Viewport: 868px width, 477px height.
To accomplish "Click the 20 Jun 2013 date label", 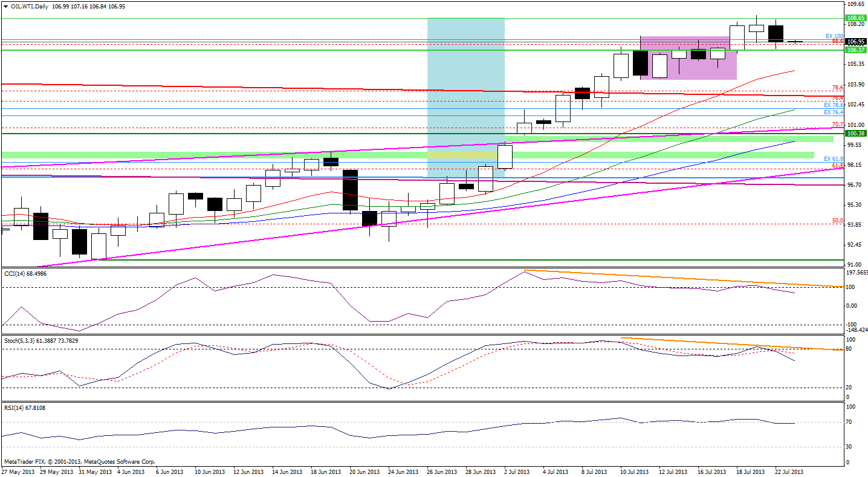I will coord(364,471).
